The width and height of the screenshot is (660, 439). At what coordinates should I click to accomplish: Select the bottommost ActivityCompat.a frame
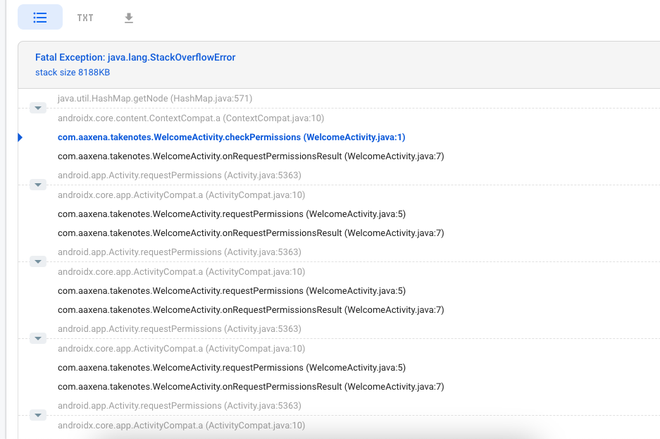pos(181,425)
